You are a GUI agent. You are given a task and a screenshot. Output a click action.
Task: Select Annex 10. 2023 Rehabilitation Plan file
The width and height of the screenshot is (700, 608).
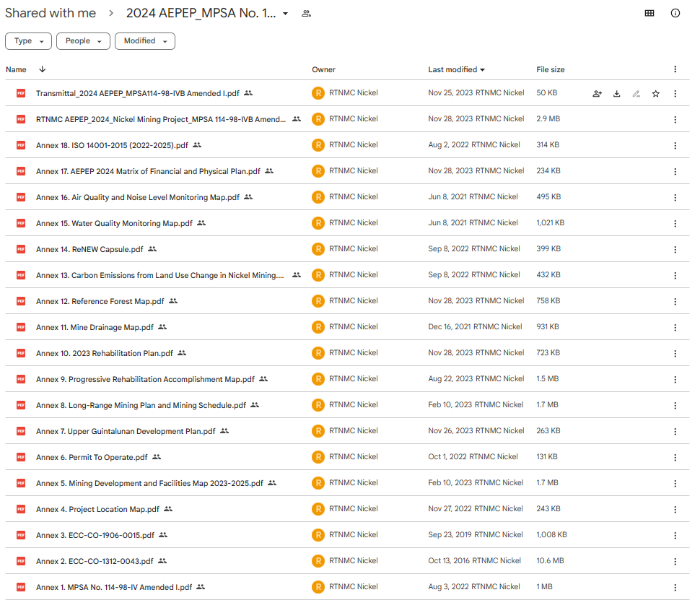[105, 353]
